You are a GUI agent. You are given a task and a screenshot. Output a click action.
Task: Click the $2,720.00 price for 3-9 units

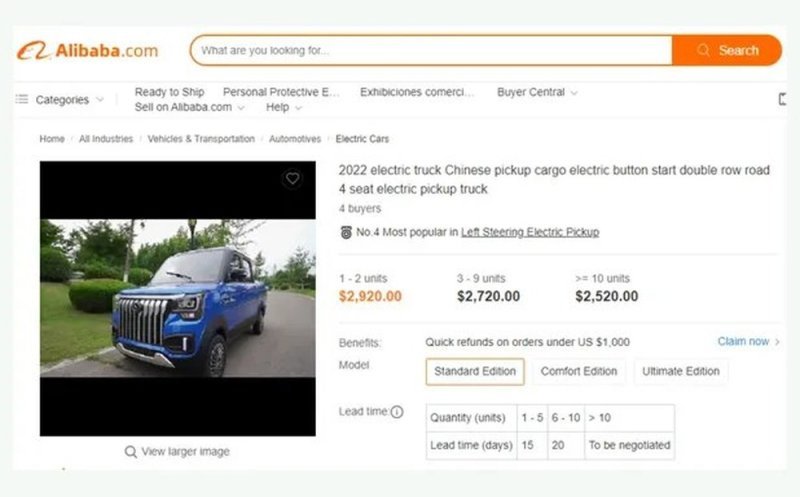click(488, 296)
